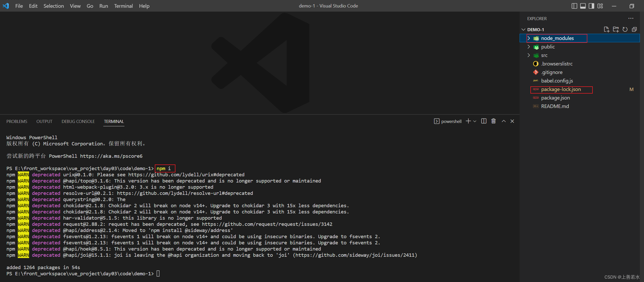The width and height of the screenshot is (644, 282).
Task: Click the babel.config.js Babel icon
Action: [x=536, y=81]
